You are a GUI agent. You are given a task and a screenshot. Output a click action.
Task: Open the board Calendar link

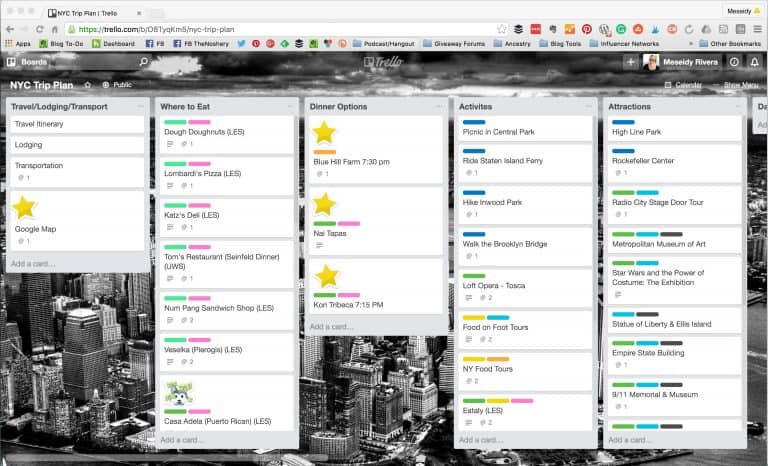(683, 85)
